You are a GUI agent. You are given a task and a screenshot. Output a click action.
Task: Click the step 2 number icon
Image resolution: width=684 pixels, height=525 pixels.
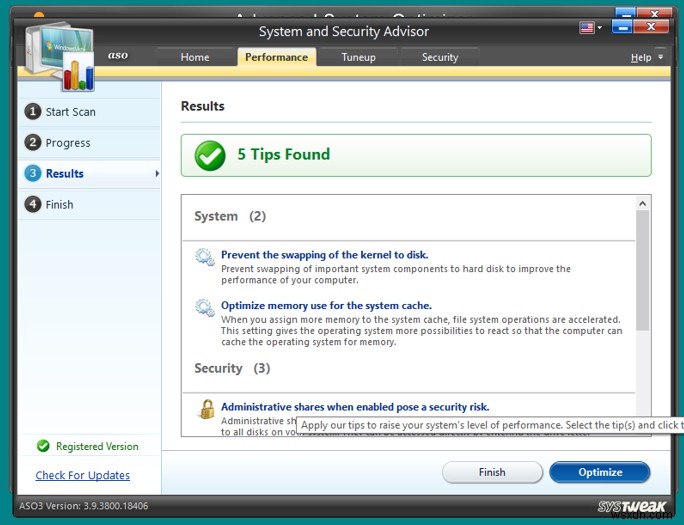point(33,143)
